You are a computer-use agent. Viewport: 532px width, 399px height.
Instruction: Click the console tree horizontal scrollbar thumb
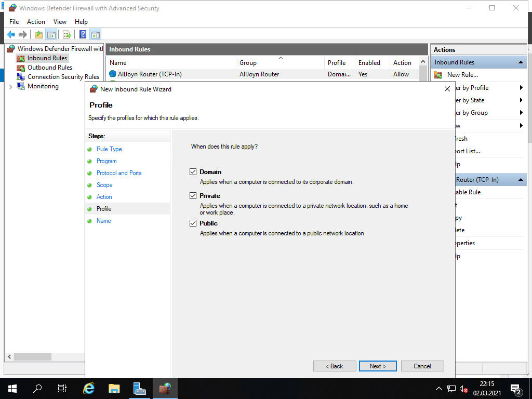point(33,357)
